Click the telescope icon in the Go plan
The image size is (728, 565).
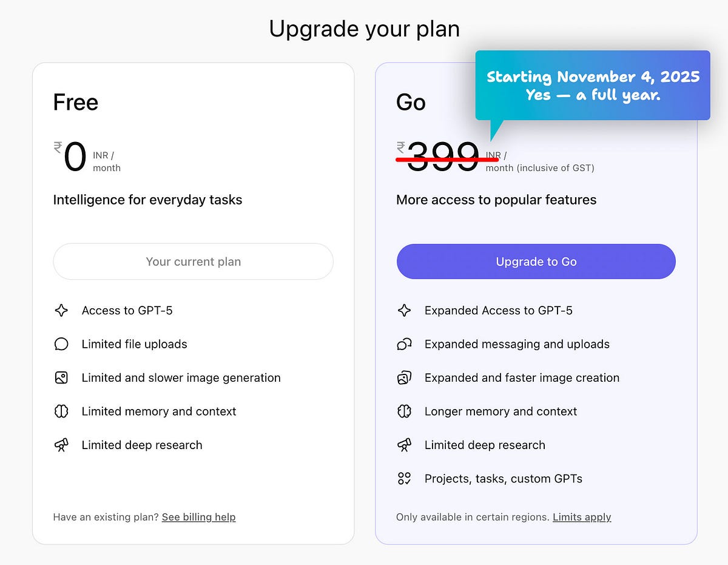[404, 445]
